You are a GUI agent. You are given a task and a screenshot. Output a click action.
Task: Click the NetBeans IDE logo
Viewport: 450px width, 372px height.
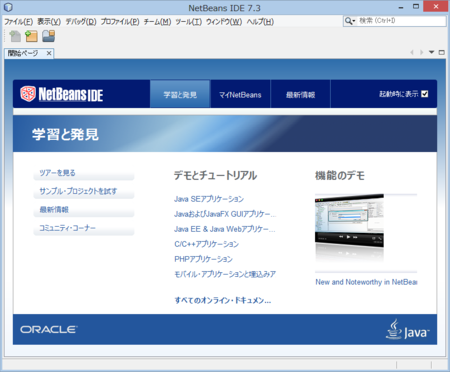click(x=62, y=94)
